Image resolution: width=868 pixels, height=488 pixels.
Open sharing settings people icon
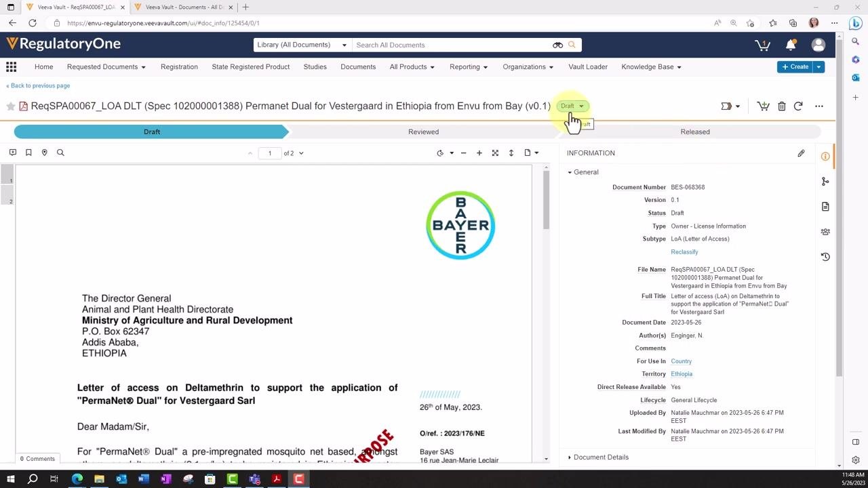coord(825,232)
